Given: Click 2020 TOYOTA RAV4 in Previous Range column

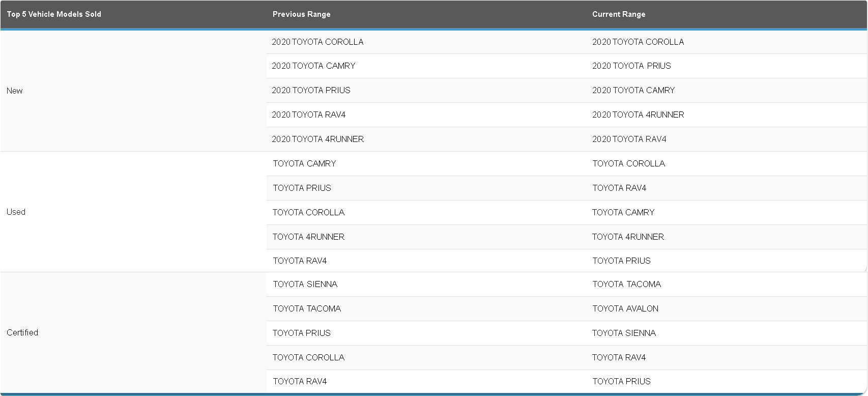Looking at the screenshot, I should click(308, 115).
